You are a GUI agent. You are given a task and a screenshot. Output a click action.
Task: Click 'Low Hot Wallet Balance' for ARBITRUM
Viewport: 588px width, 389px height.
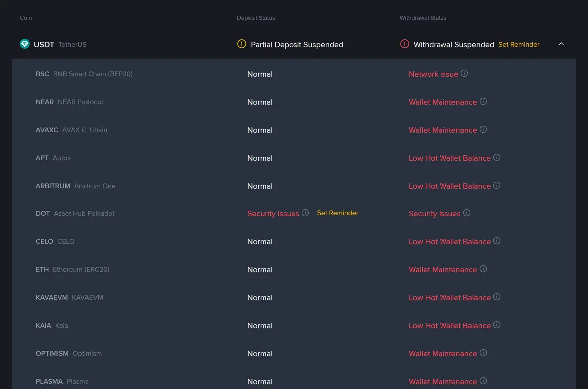[449, 186]
